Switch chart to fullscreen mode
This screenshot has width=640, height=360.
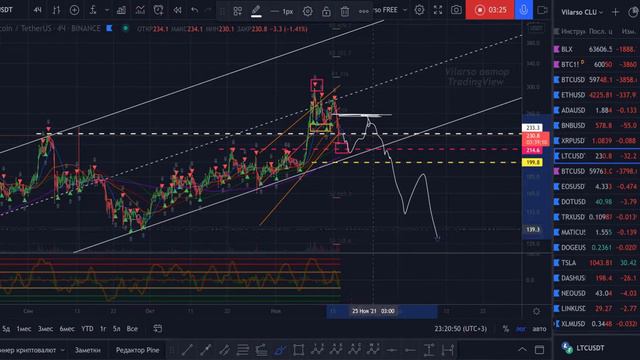(438, 10)
